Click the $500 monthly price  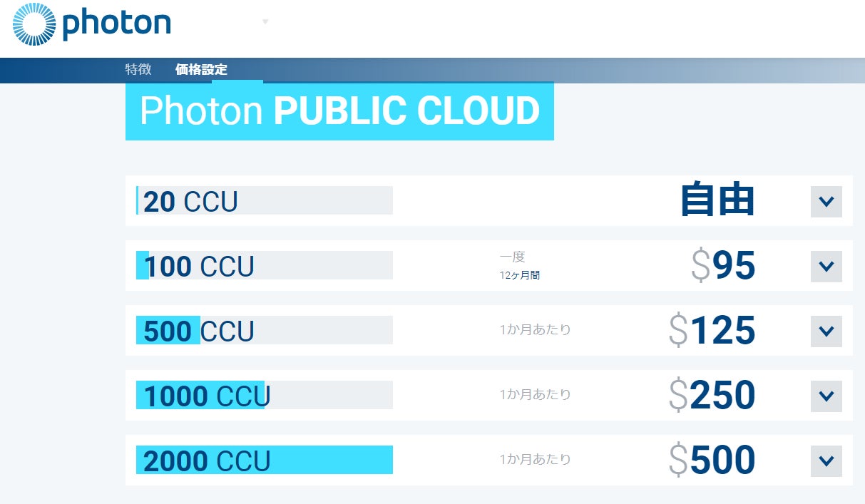pos(712,461)
